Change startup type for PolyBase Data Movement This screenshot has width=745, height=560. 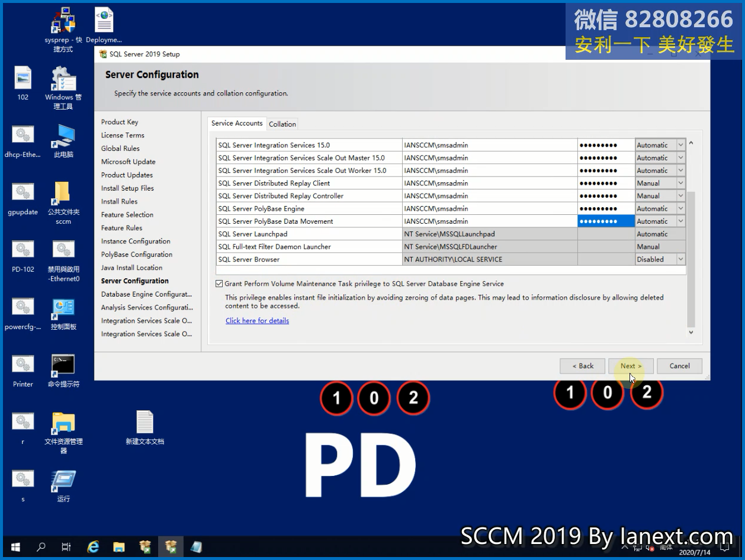coord(680,221)
